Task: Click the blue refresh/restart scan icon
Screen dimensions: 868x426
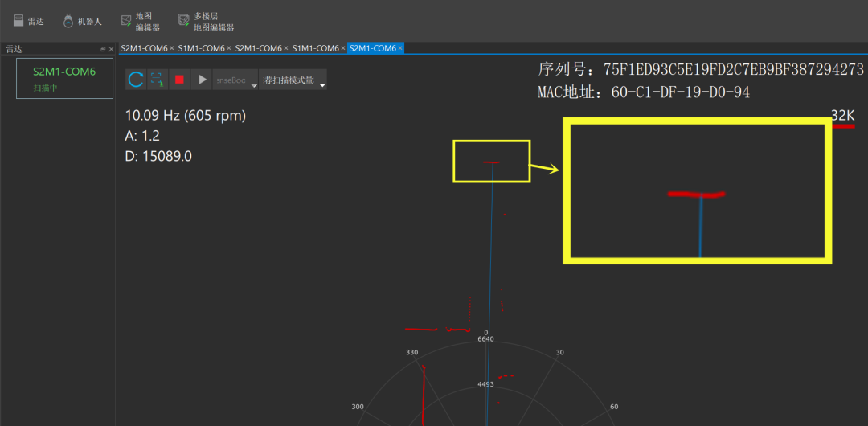Action: click(x=136, y=80)
